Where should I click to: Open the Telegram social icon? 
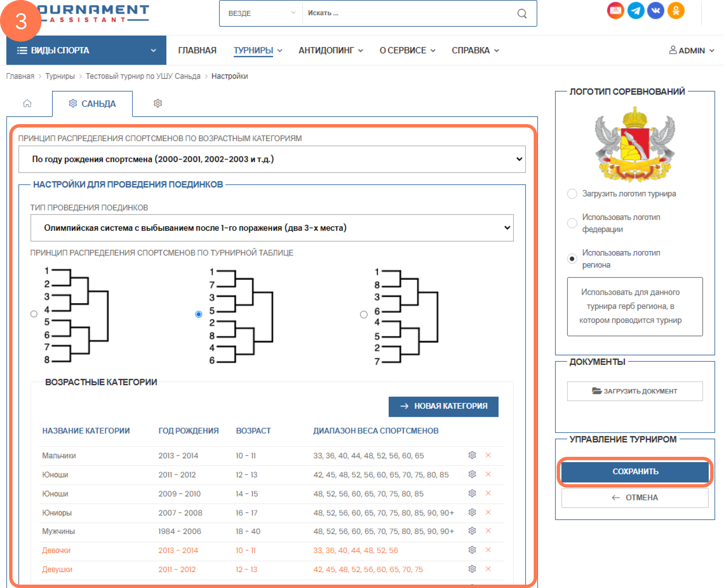(x=635, y=11)
